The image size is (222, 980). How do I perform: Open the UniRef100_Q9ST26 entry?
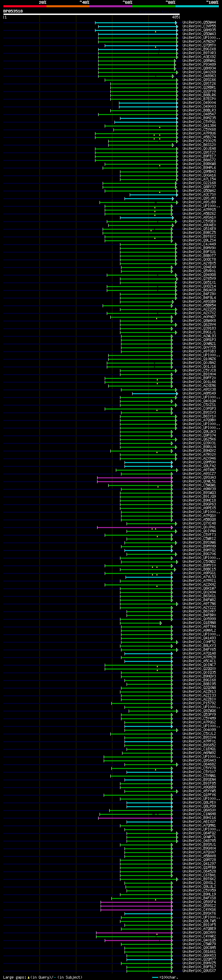199,84
